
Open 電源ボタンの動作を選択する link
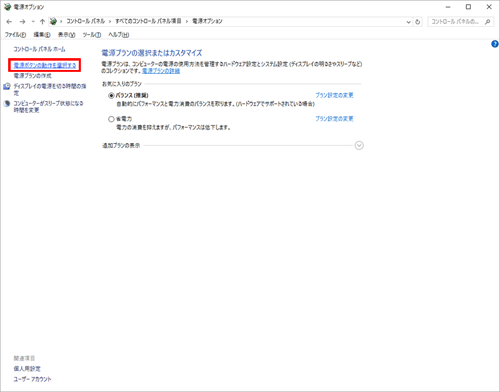tap(45, 65)
